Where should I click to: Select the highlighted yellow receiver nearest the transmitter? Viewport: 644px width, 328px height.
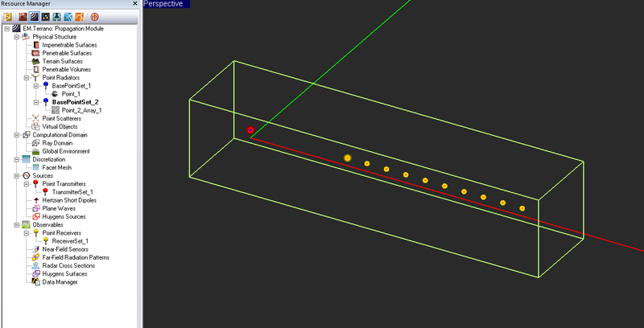(348, 158)
